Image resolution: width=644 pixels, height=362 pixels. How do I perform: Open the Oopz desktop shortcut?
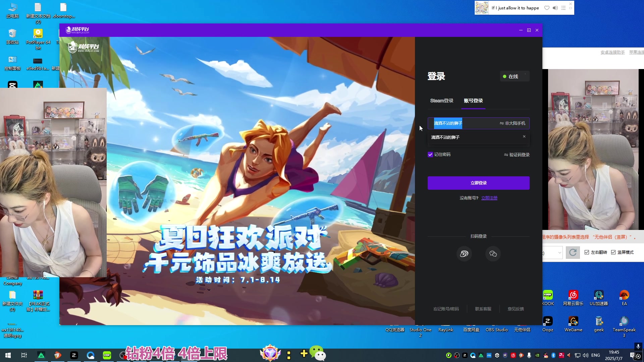click(x=548, y=324)
